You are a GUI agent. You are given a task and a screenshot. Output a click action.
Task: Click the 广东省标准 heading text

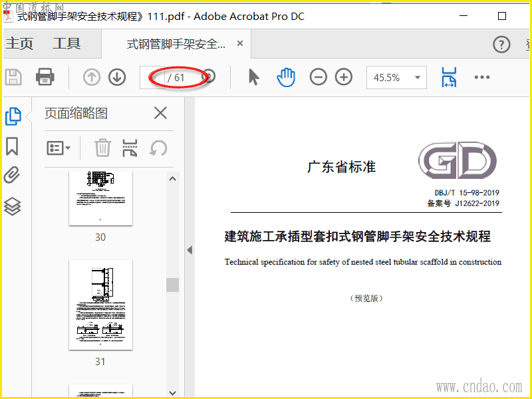341,167
